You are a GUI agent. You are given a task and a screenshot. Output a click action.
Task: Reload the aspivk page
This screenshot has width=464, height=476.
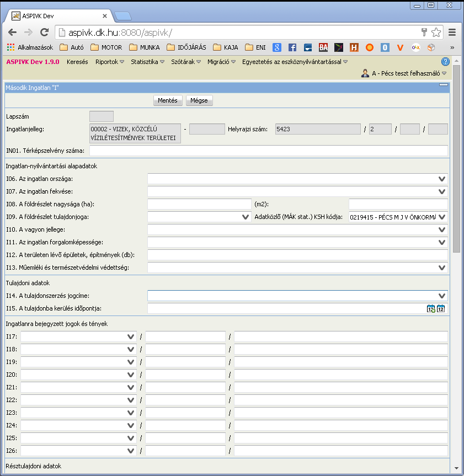click(x=45, y=32)
